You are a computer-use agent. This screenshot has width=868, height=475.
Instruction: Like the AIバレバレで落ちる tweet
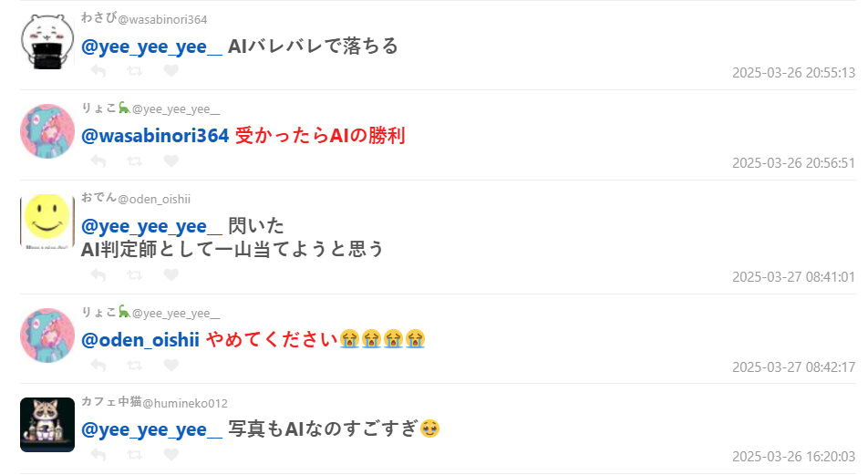point(171,71)
